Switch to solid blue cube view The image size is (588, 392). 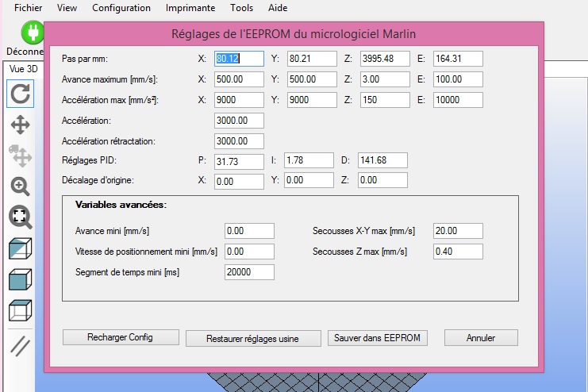[21, 279]
